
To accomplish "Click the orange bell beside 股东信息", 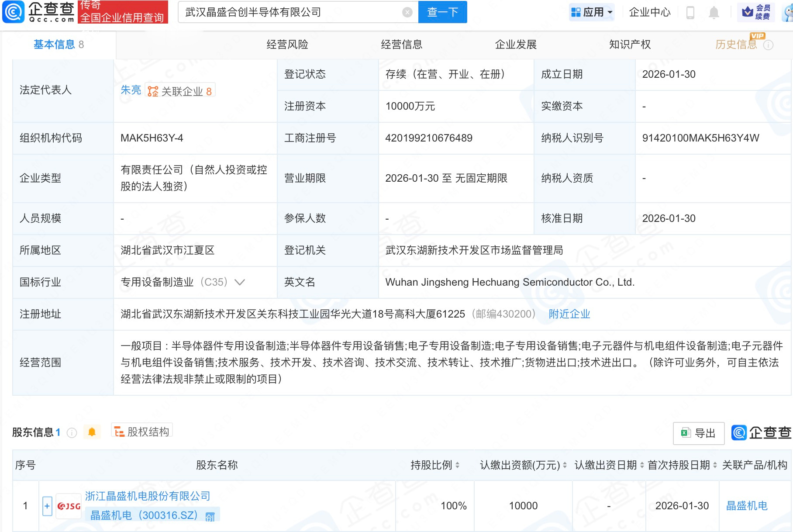I will point(92,431).
